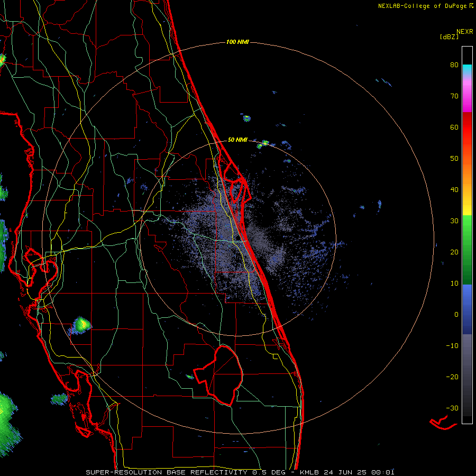Click the 50 value on the dBZ scale

pyautogui.click(x=454, y=159)
